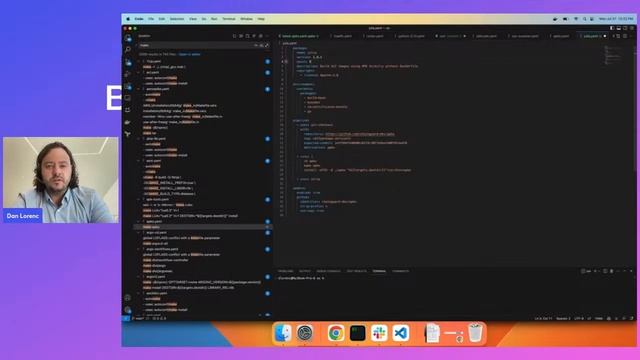
Task: Open the Trash from the Dock
Action: pyautogui.click(x=475, y=333)
